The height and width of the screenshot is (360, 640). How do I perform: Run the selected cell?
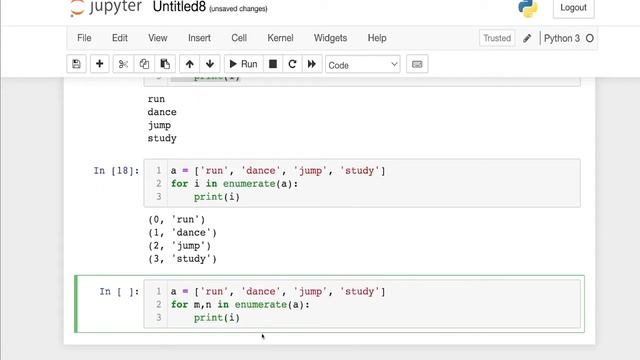(243, 64)
